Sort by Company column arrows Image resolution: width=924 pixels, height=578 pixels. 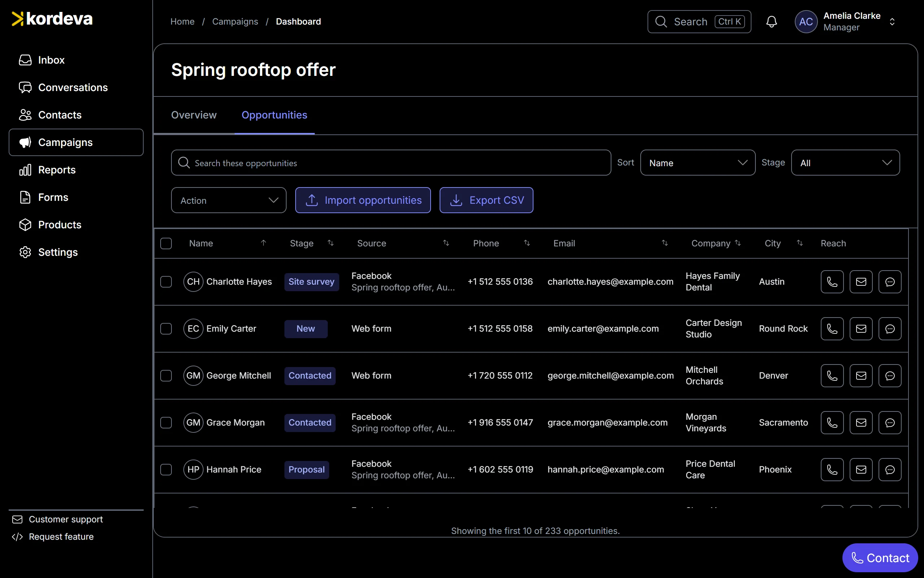click(x=738, y=243)
